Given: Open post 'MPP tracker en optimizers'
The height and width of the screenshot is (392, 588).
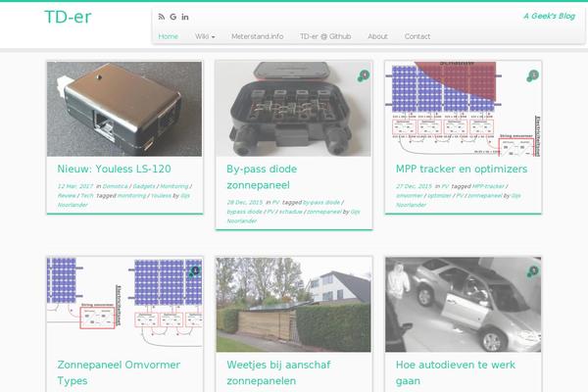Looking at the screenshot, I should coord(462,170).
